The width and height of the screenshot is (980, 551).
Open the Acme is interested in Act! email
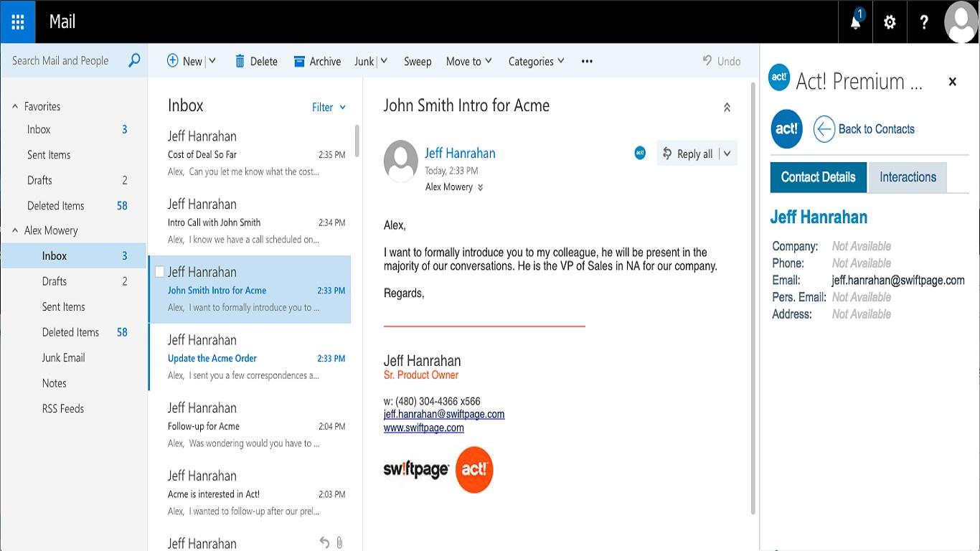pyautogui.click(x=250, y=494)
